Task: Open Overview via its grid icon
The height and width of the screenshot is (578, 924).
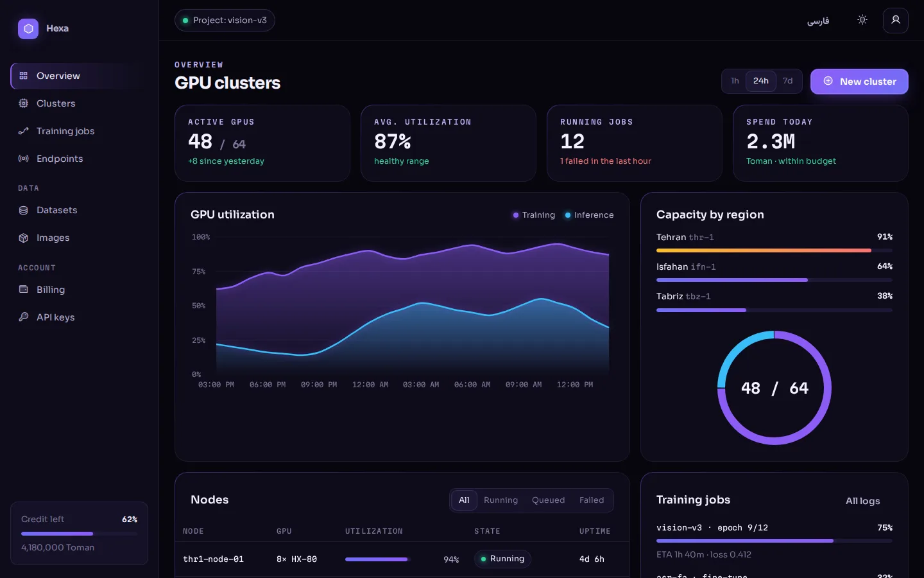Action: point(24,76)
